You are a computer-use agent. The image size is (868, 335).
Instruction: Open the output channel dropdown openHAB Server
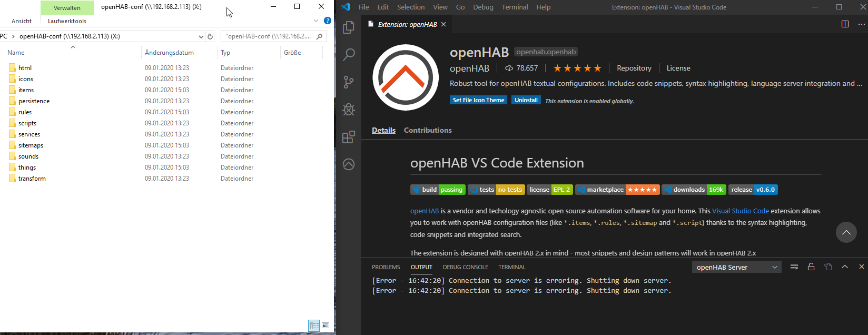coord(736,267)
